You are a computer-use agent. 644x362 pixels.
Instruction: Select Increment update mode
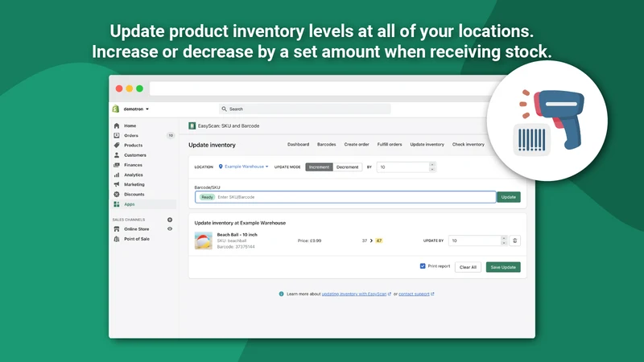click(x=319, y=167)
